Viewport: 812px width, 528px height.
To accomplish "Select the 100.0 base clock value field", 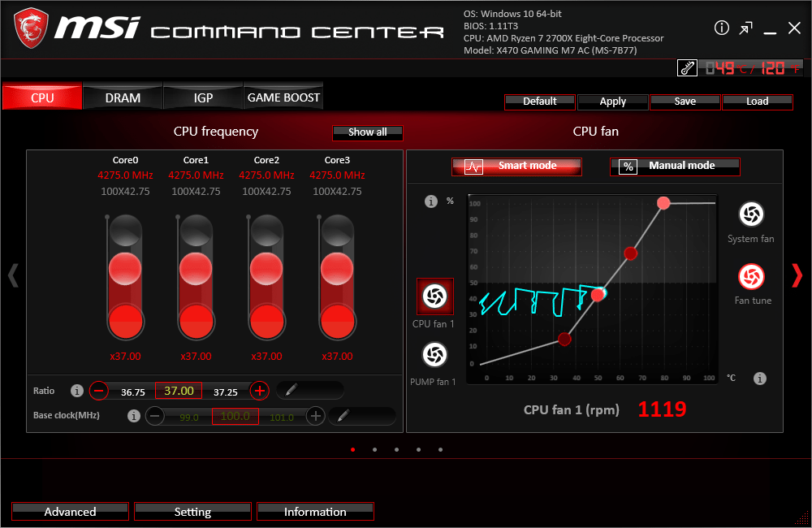I will pyautogui.click(x=235, y=416).
